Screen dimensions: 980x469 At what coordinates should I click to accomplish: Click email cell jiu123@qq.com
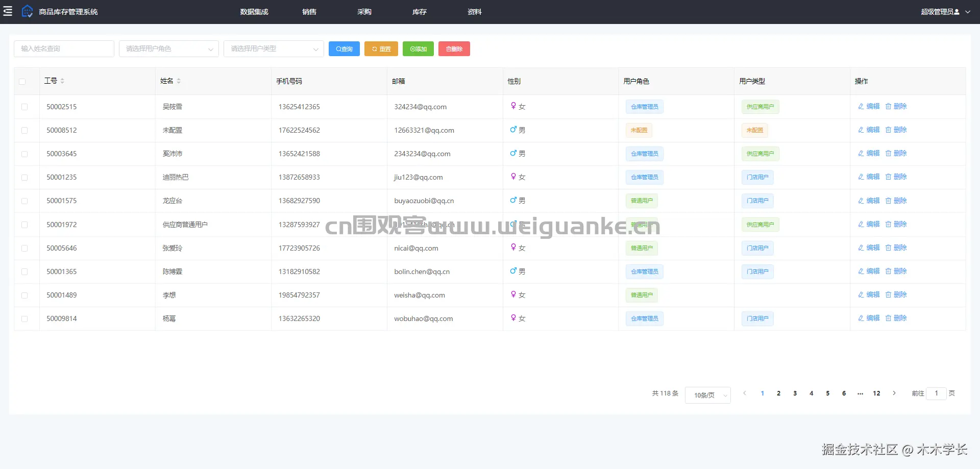419,177
